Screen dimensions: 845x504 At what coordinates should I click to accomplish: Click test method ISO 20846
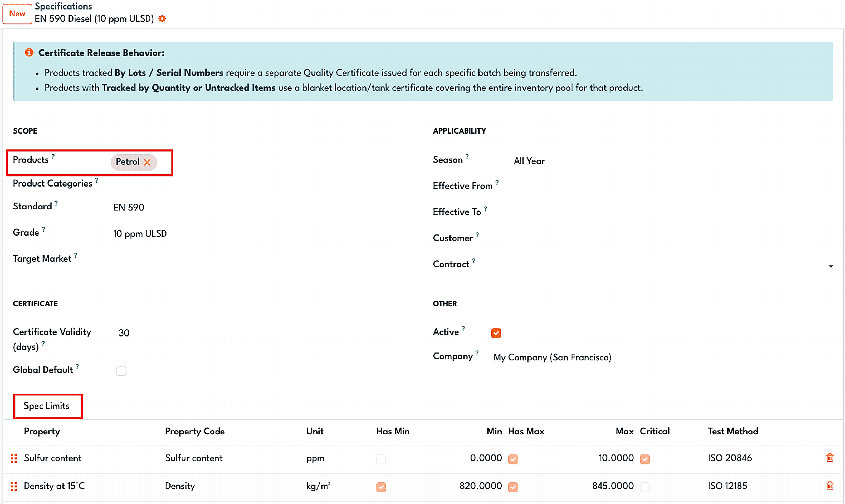(730, 458)
